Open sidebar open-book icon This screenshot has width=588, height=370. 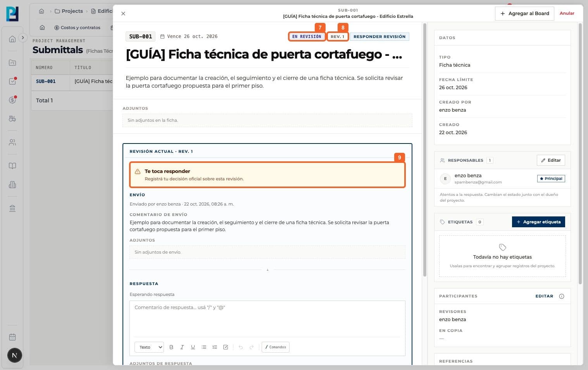(12, 166)
